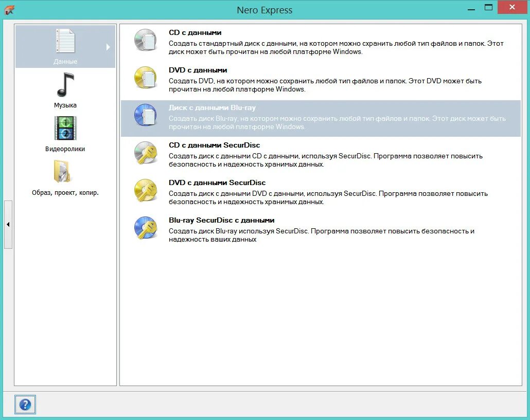Choose CD с данными SecurDisc title
This screenshot has height=420, width=530.
coord(214,145)
